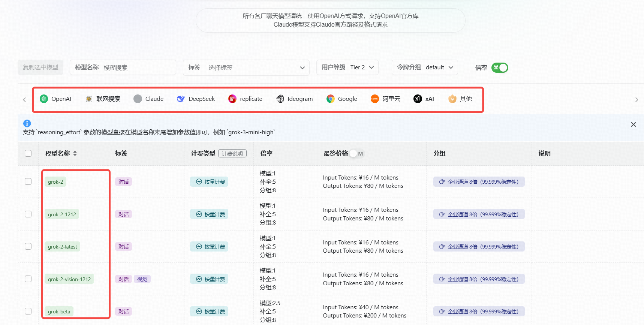
Task: Check the grok-2-latest row checkbox
Action: pyautogui.click(x=28, y=246)
